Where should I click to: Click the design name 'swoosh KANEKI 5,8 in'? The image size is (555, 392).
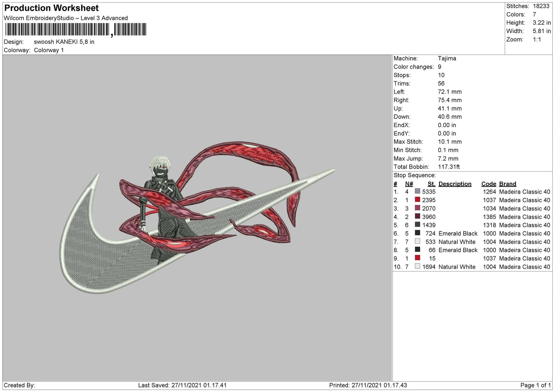point(64,42)
